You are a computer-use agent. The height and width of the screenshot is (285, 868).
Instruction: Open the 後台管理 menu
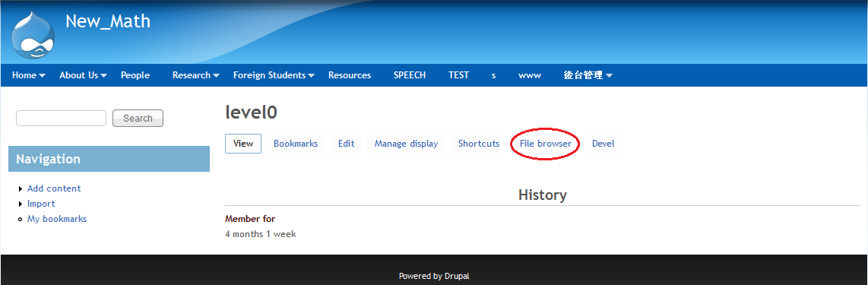tap(584, 75)
